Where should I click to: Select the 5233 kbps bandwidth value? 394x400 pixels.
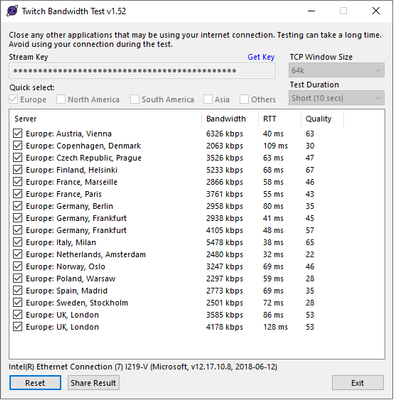225,170
